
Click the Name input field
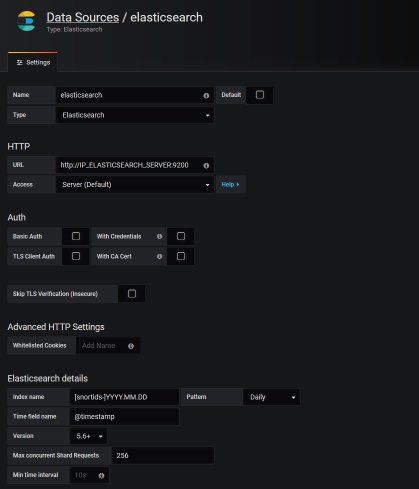click(135, 95)
